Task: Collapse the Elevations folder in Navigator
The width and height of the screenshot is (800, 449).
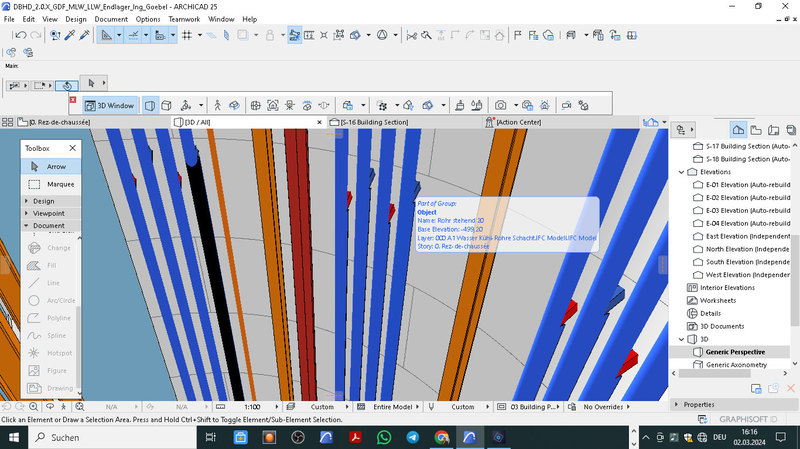Action: click(681, 172)
